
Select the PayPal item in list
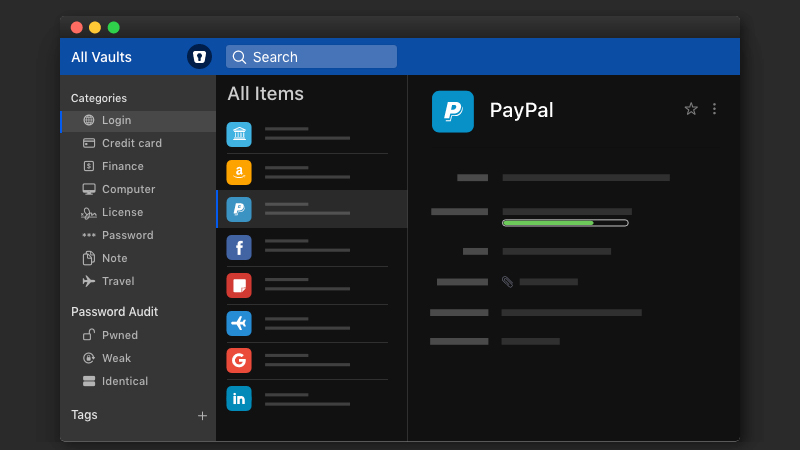click(312, 209)
